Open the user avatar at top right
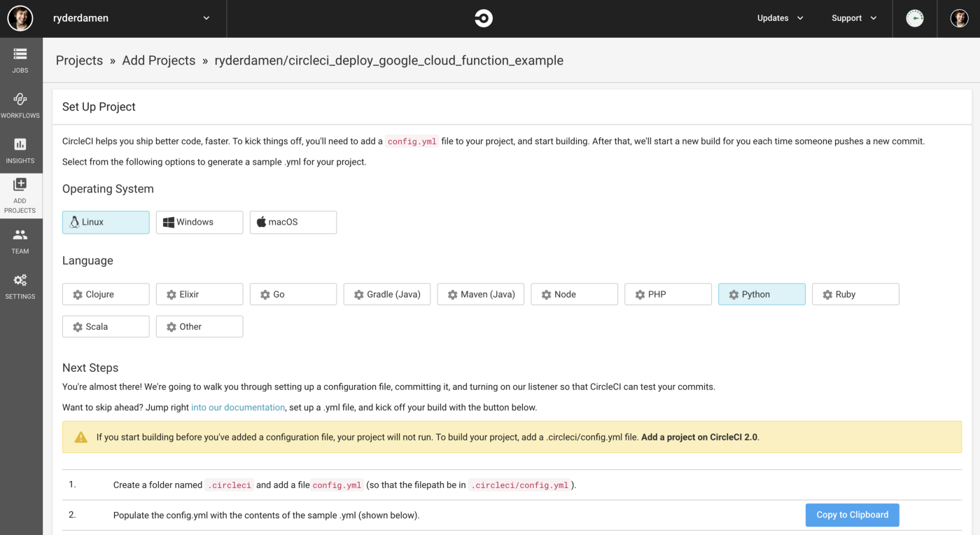Viewport: 980px width, 535px height. [959, 18]
